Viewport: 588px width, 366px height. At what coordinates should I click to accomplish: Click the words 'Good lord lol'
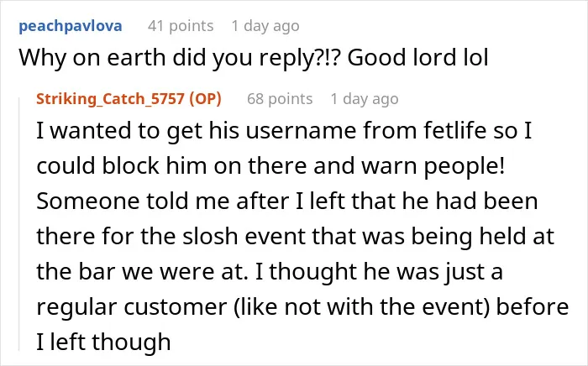pyautogui.click(x=418, y=58)
